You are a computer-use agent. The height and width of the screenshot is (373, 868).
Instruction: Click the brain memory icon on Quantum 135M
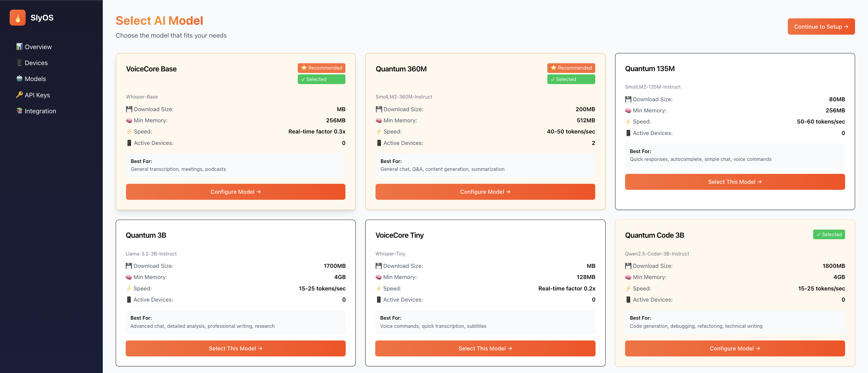[628, 110]
